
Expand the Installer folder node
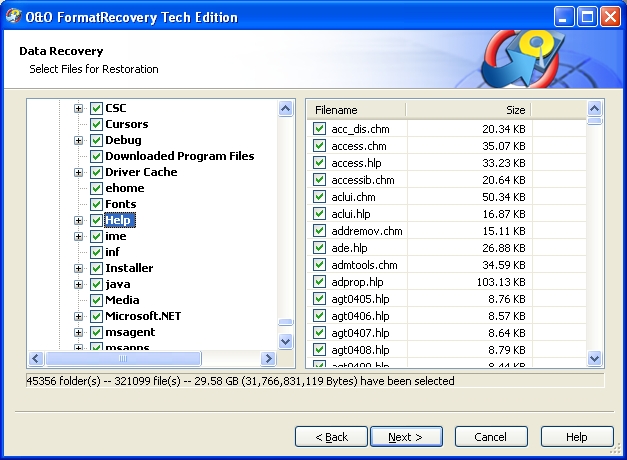click(x=78, y=268)
